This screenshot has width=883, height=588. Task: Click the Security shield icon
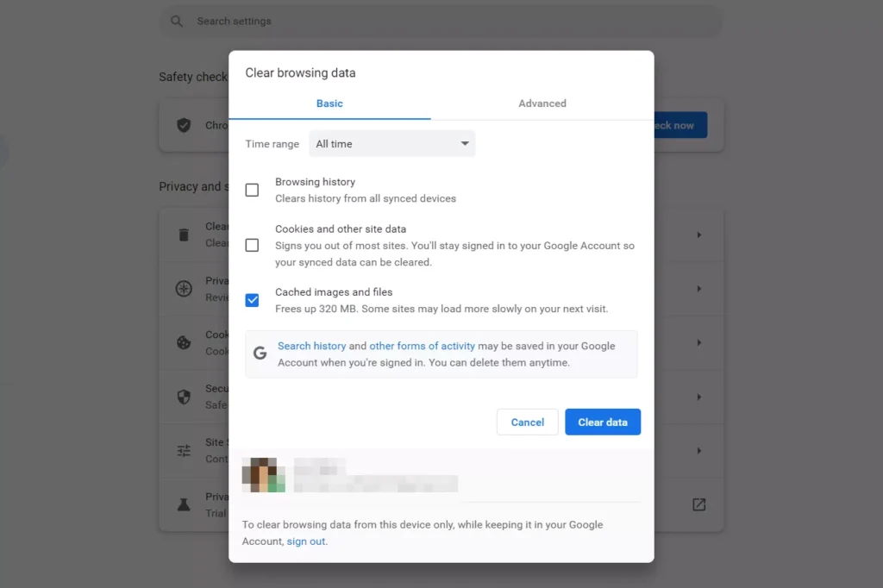coord(184,397)
